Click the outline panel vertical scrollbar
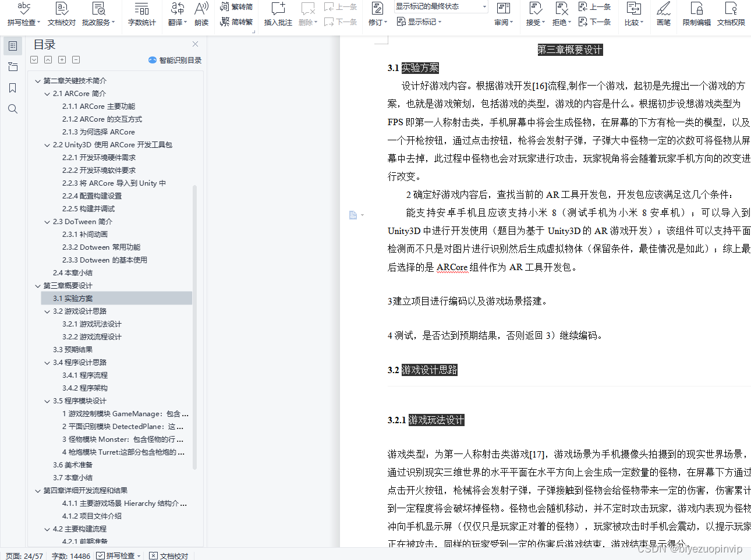Image resolution: width=751 pixels, height=560 pixels. pyautogui.click(x=194, y=327)
